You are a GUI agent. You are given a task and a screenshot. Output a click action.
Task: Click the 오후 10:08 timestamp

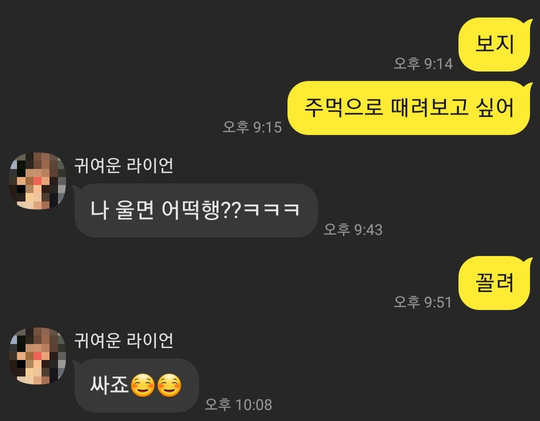click(239, 404)
